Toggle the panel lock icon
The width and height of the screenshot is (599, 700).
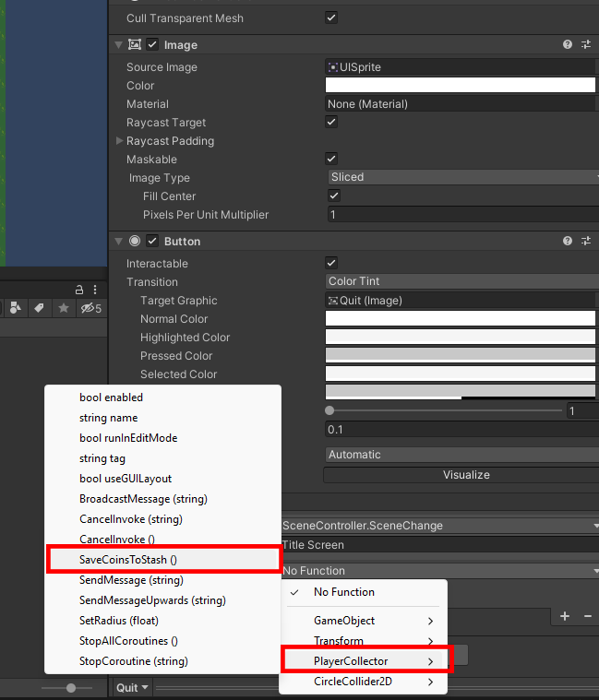click(x=79, y=290)
